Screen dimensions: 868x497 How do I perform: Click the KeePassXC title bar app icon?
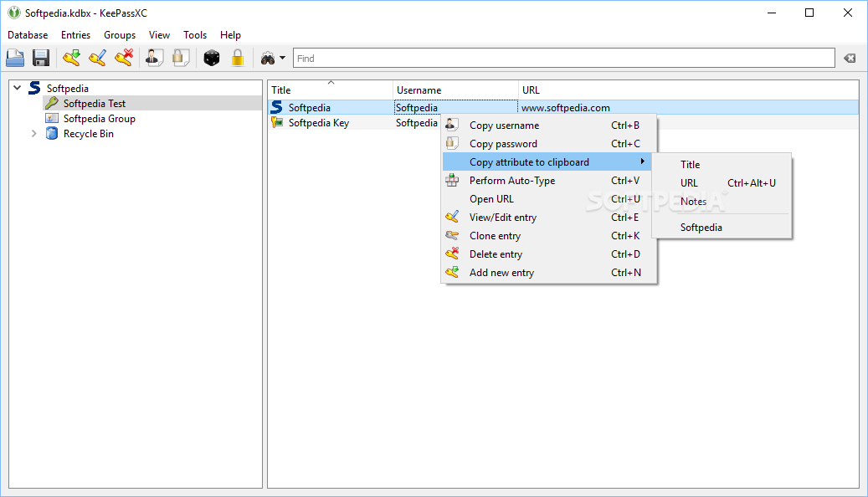[14, 13]
